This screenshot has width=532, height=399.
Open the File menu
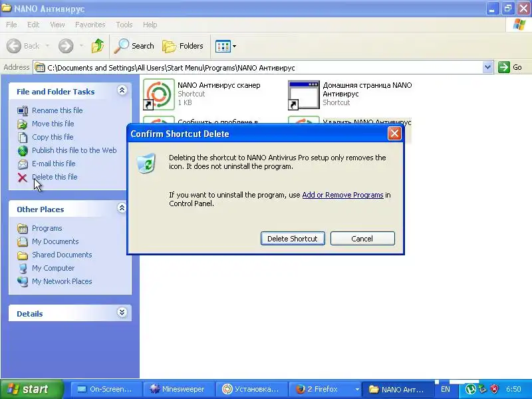(11, 25)
